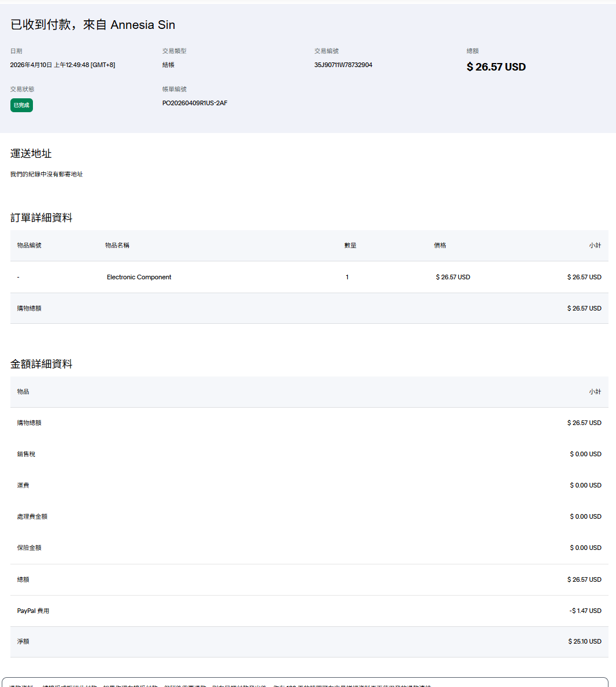Click the 訂單詳細資料 section heading

pyautogui.click(x=42, y=217)
